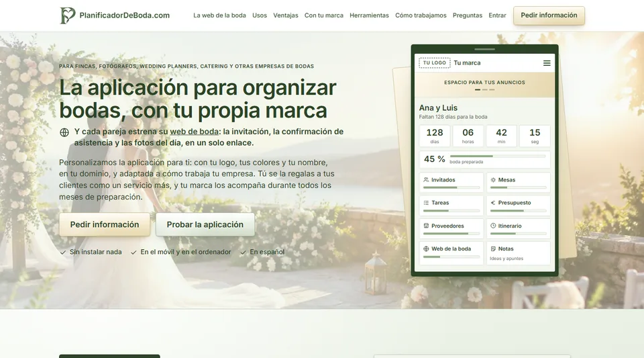
Task: Go to Cómo trabajamos section
Action: click(x=421, y=15)
